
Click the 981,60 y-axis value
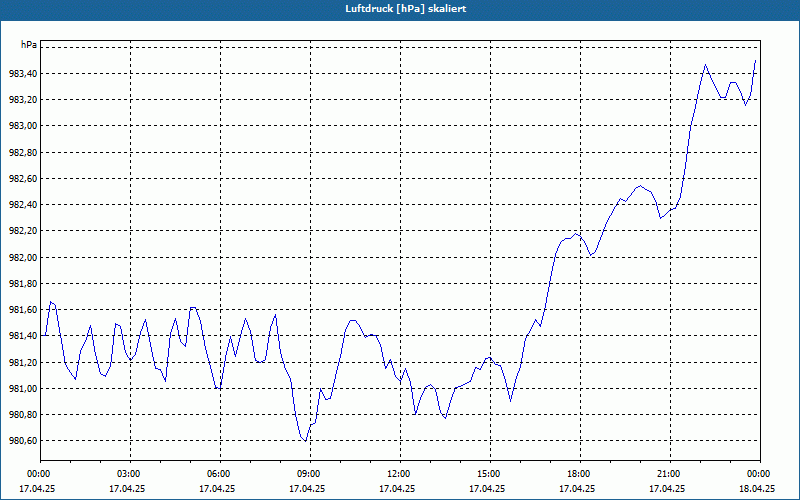(x=23, y=310)
